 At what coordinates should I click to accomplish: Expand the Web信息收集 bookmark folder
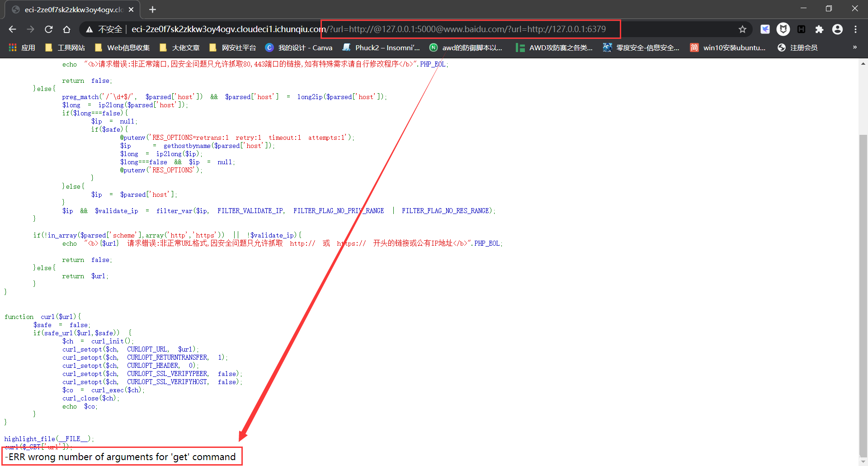pos(122,48)
